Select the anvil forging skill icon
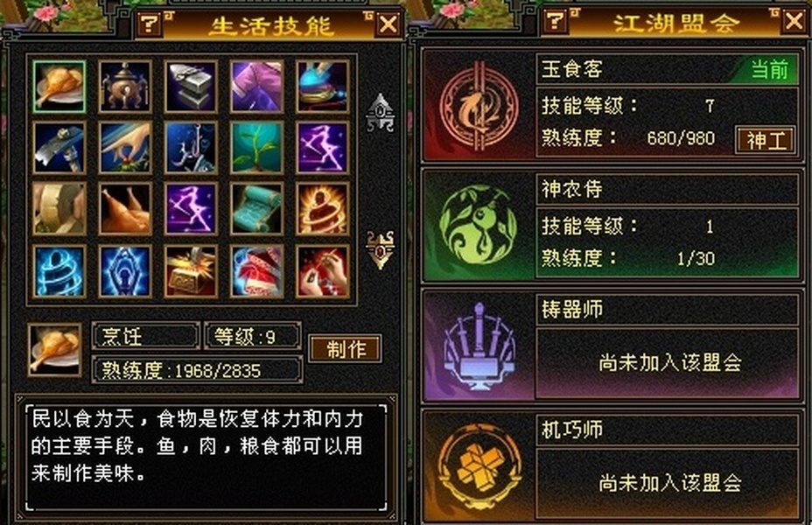 coord(191,86)
